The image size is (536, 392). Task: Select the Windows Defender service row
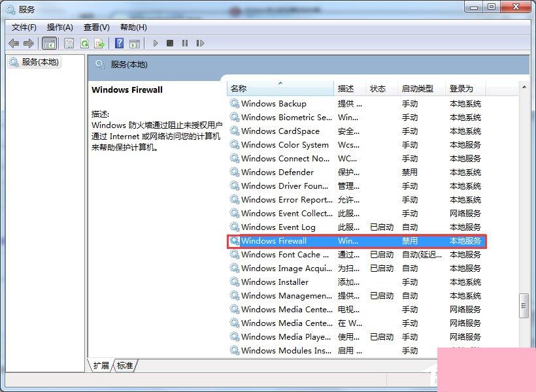pyautogui.click(x=356, y=172)
